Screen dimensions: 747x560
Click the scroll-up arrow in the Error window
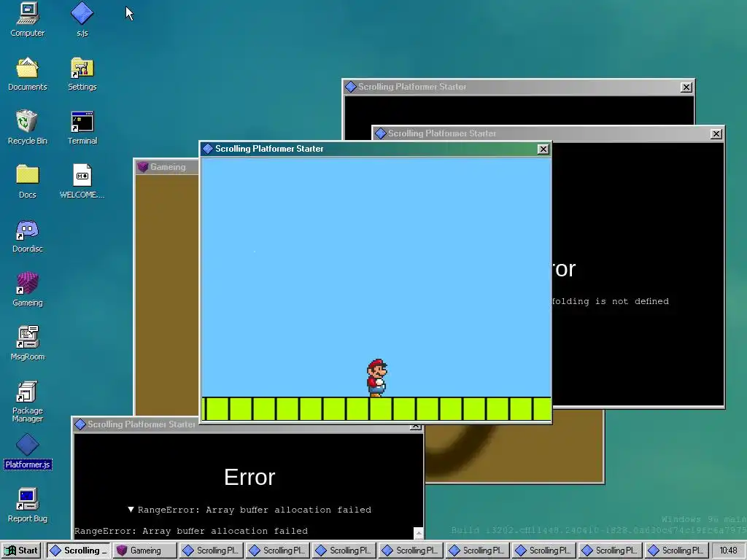tap(418, 532)
